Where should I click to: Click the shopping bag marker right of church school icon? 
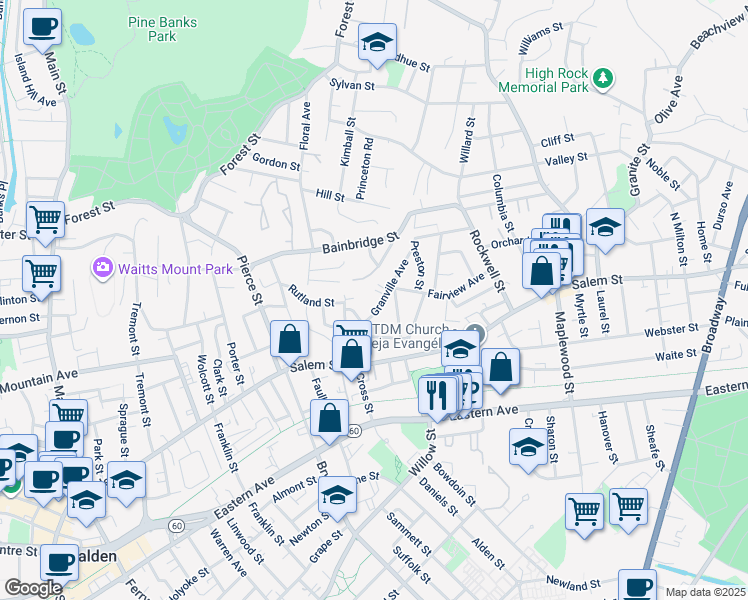[x=501, y=367]
